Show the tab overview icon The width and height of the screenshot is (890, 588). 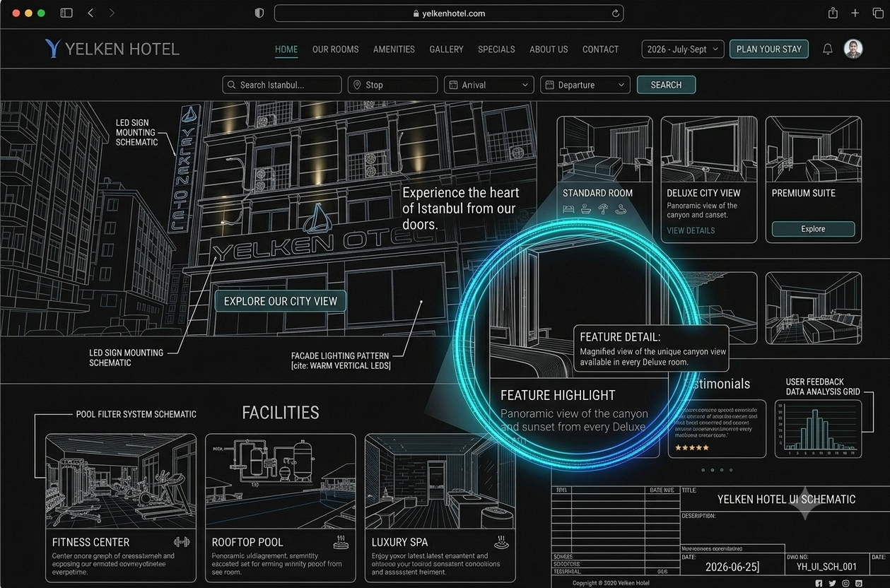point(878,13)
